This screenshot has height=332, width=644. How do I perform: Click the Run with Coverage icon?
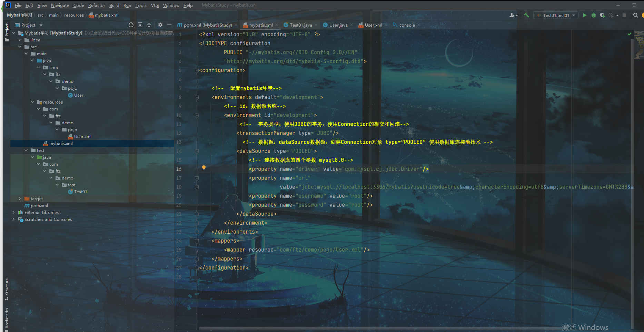pos(602,15)
